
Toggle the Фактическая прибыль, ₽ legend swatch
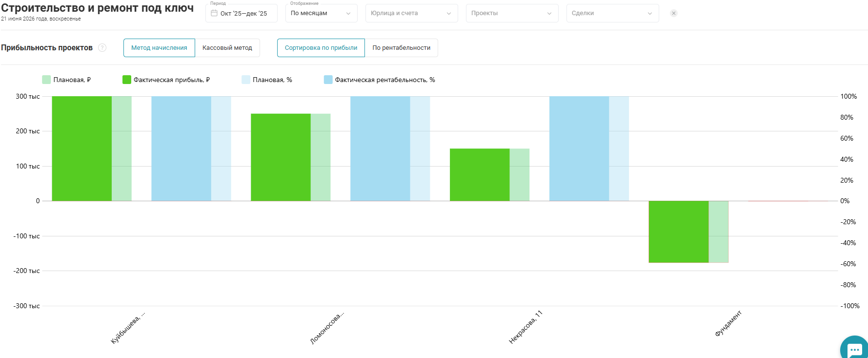pyautogui.click(x=127, y=80)
